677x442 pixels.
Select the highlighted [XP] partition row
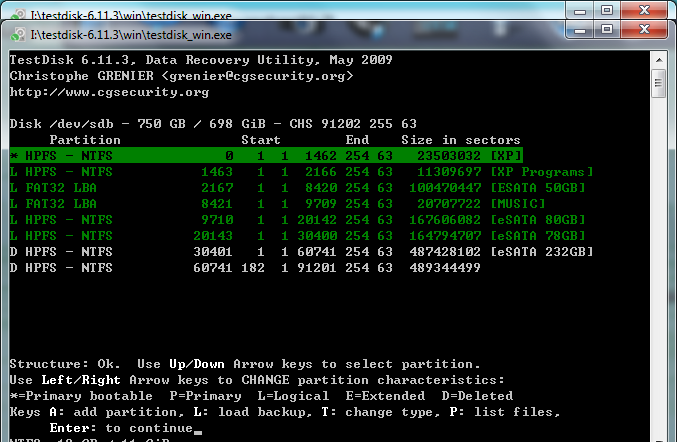click(266, 155)
